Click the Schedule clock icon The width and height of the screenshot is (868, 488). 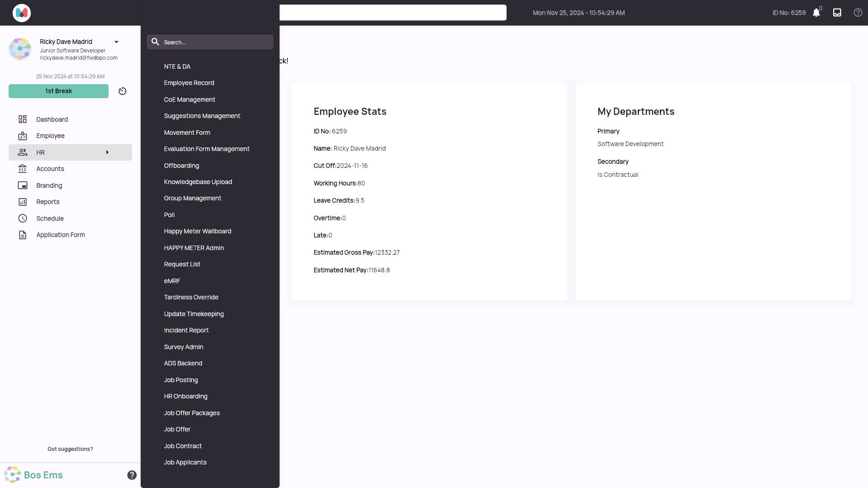23,218
